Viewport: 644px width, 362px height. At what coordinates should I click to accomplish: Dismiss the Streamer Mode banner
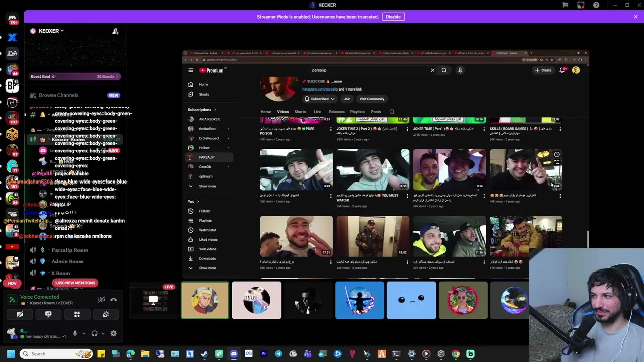coord(635,17)
